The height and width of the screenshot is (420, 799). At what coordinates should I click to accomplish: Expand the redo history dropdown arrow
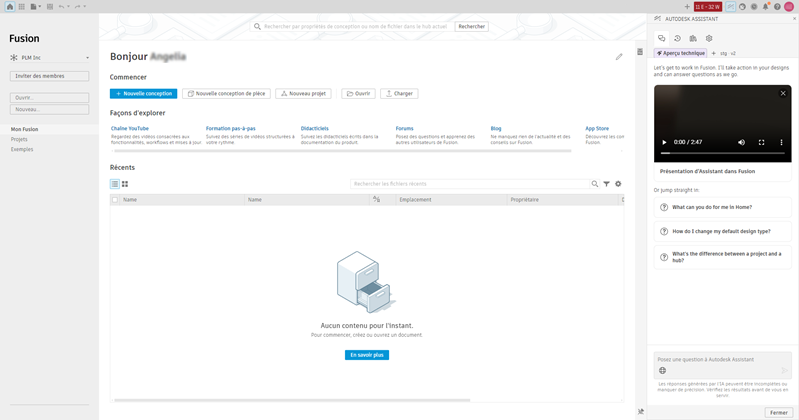pos(85,7)
